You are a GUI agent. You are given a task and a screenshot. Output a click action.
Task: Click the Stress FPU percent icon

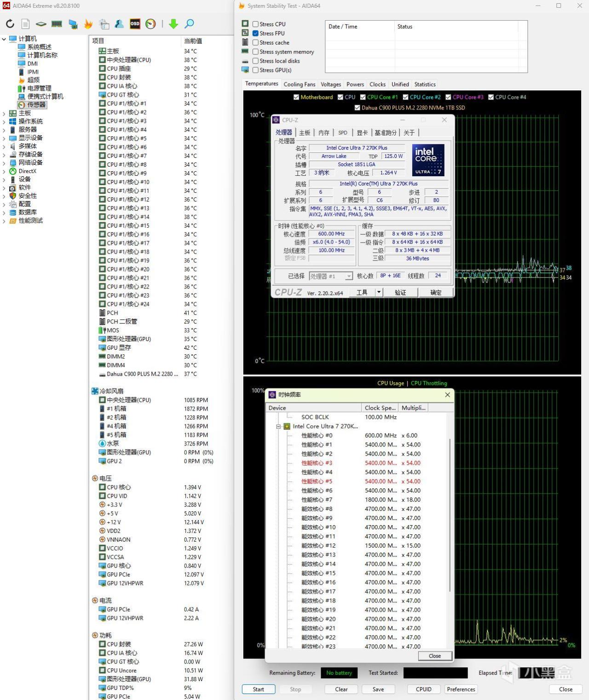tap(245, 33)
